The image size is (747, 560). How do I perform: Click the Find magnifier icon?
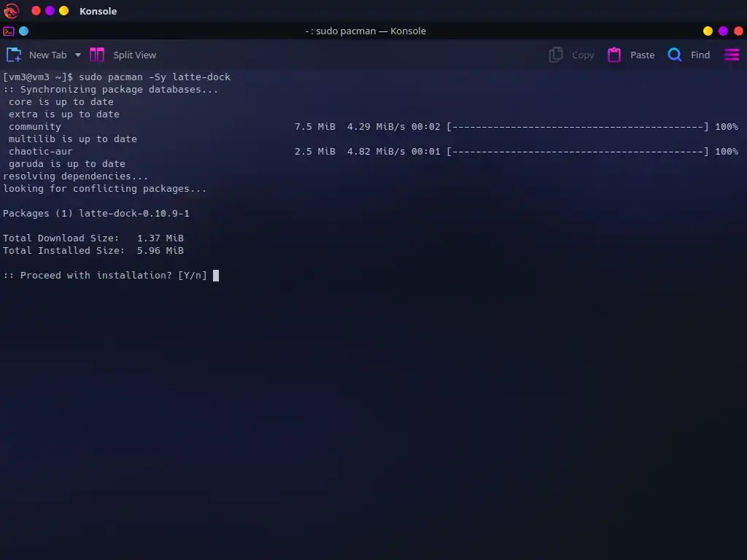(x=675, y=55)
